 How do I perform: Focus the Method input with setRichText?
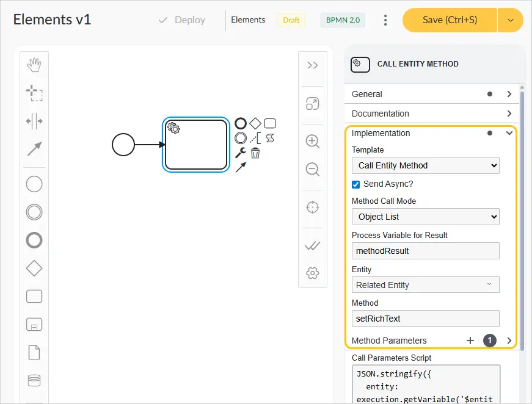426,319
